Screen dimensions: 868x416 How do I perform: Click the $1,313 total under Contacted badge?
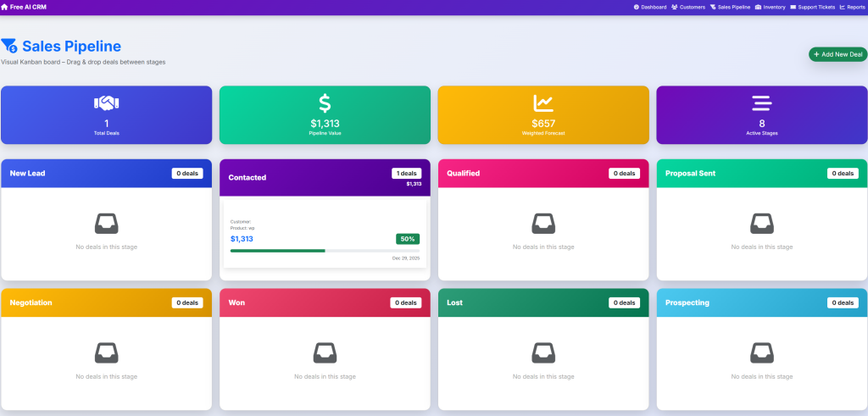414,184
